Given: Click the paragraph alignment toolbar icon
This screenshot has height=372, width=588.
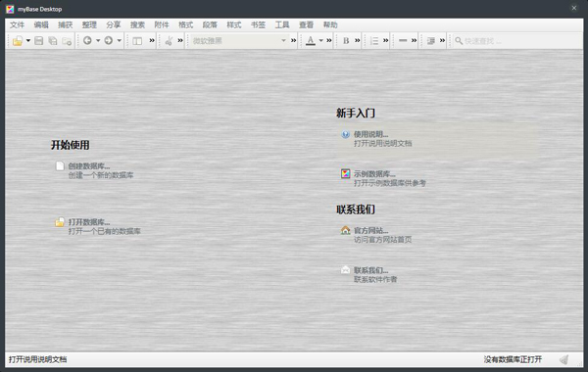Looking at the screenshot, I should 431,40.
